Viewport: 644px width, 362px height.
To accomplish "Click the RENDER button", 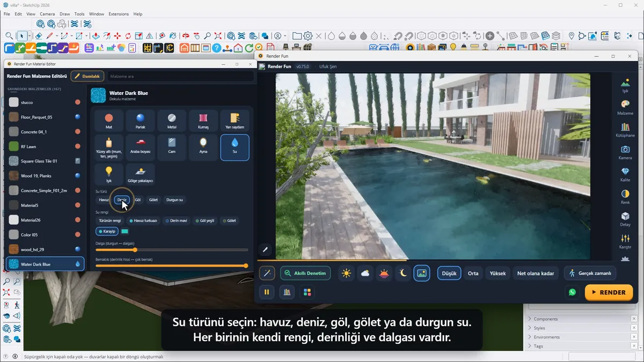I will (609, 292).
